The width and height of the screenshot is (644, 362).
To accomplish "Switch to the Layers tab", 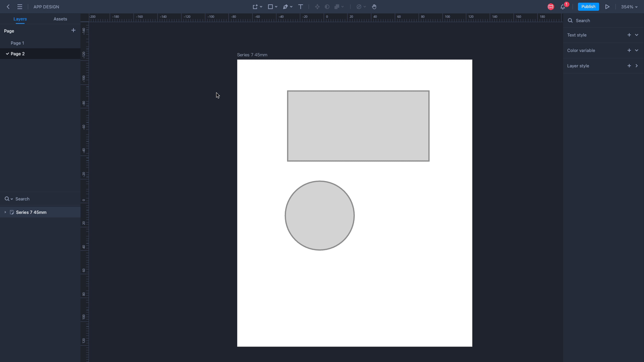I will click(20, 19).
